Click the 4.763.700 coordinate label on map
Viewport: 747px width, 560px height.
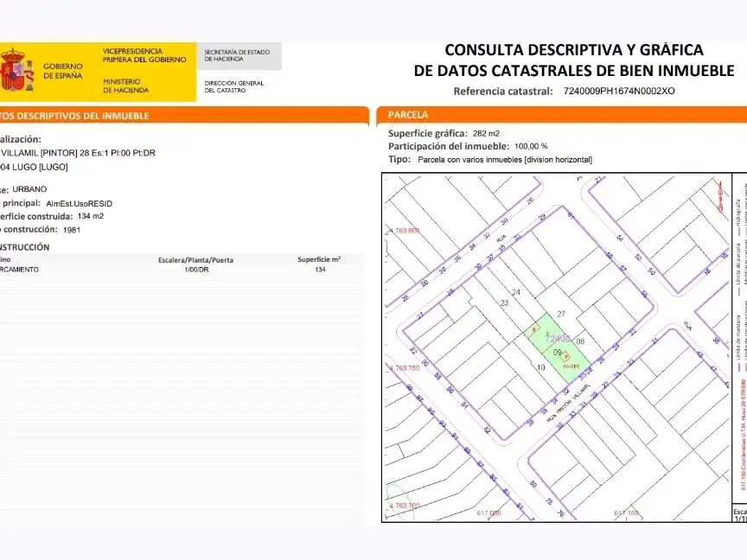[405, 506]
